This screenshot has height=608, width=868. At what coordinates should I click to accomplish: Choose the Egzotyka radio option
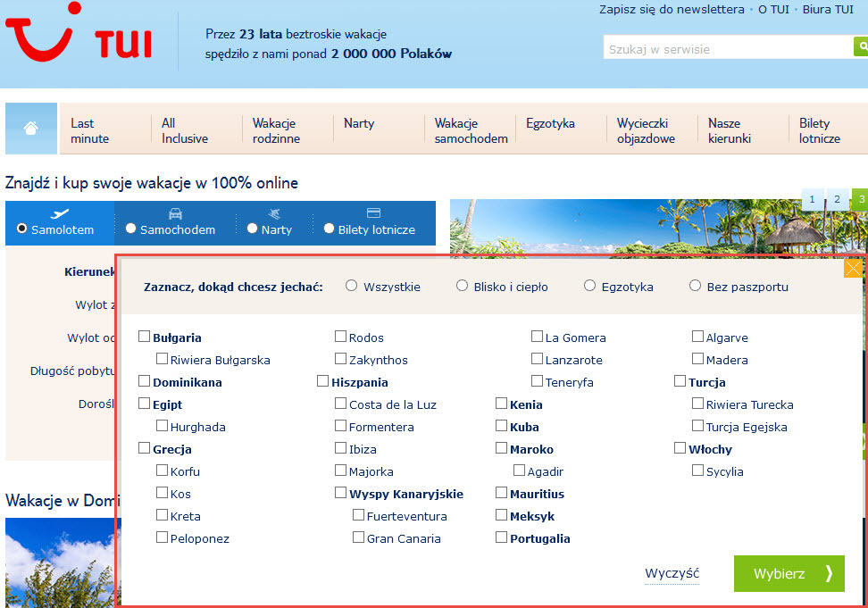[x=589, y=286]
